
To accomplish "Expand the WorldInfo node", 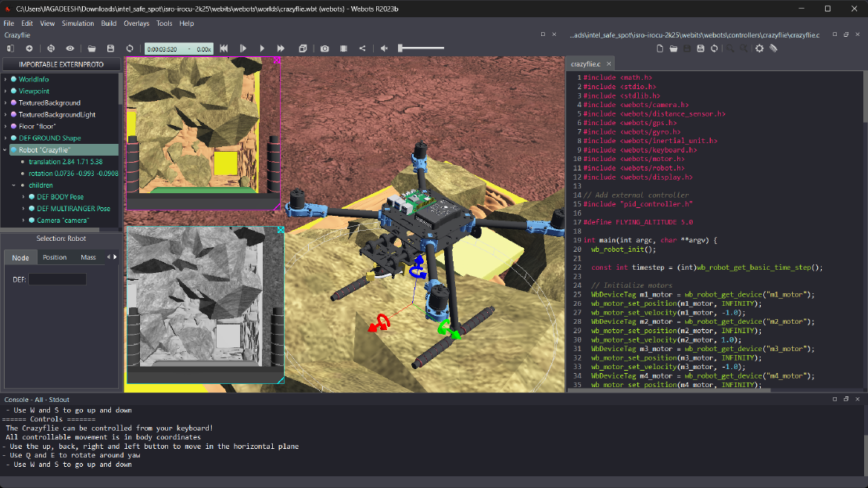I will point(5,80).
